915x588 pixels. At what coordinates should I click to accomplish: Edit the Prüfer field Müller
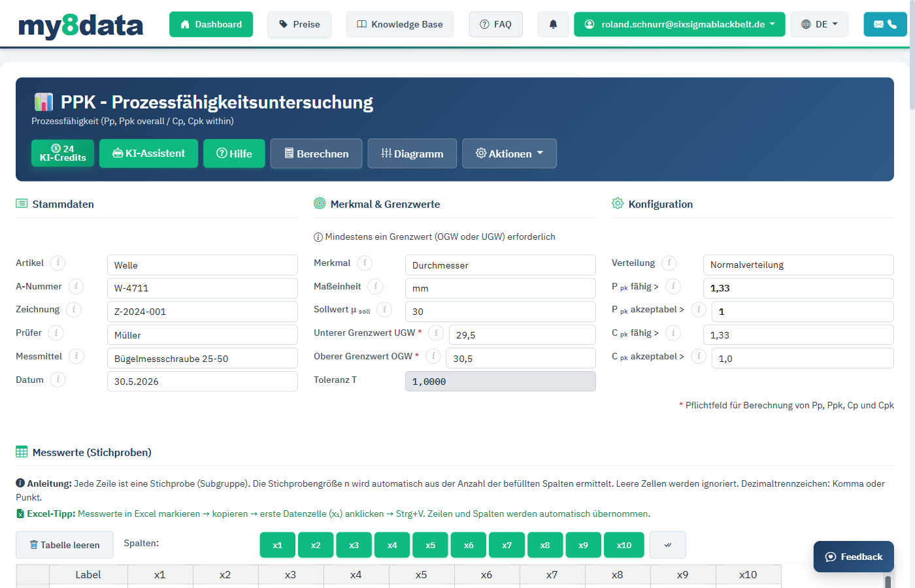point(203,335)
